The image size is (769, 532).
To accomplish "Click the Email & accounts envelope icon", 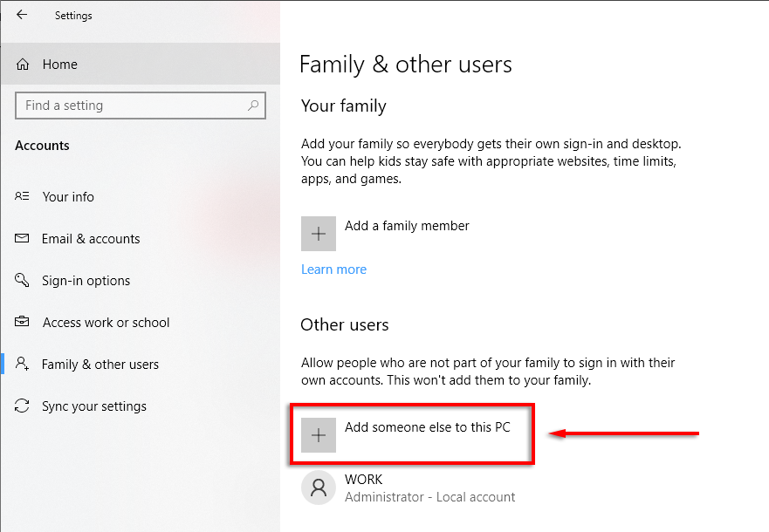I will [x=23, y=239].
